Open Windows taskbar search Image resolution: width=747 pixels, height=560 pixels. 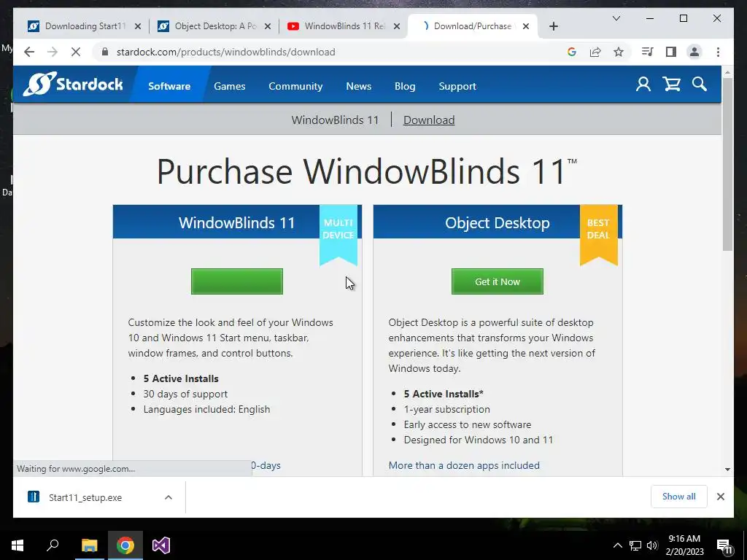pos(53,545)
